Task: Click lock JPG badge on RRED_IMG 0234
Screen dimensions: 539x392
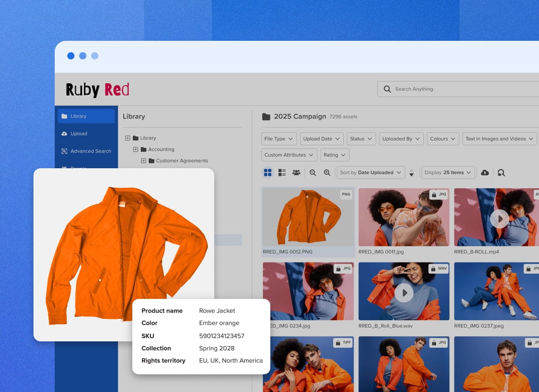Action: pos(343,268)
